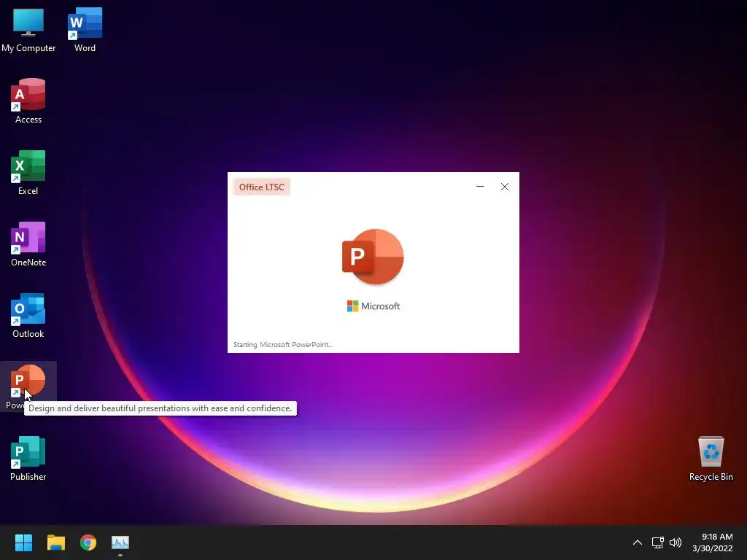Open volume control in the tray
This screenshot has height=560, width=747.
(676, 542)
